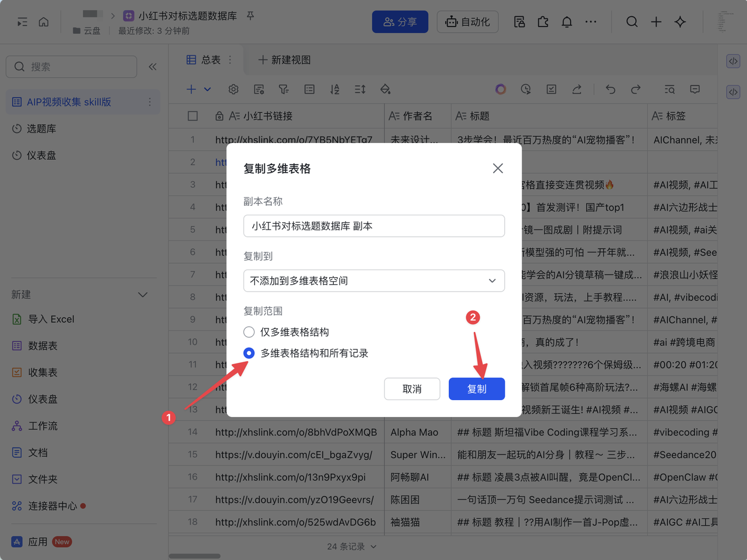Click the Alpha Mao author cell
The image size is (747, 560).
(x=417, y=432)
